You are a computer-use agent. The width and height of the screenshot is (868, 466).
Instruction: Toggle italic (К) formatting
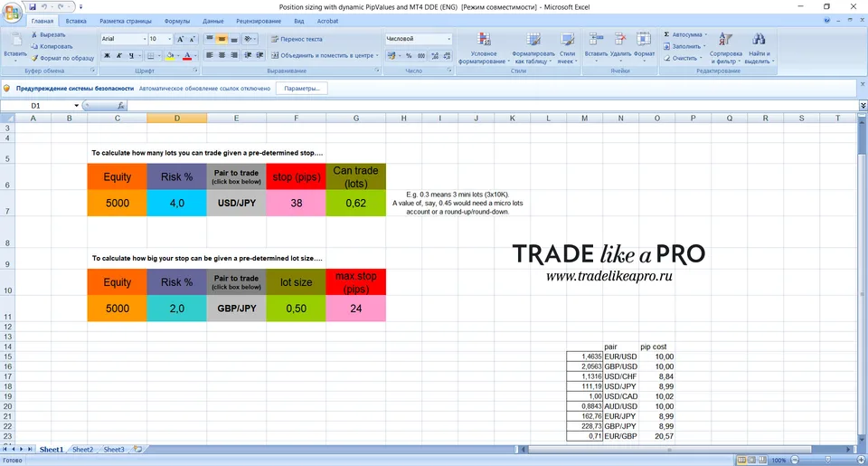pos(119,55)
